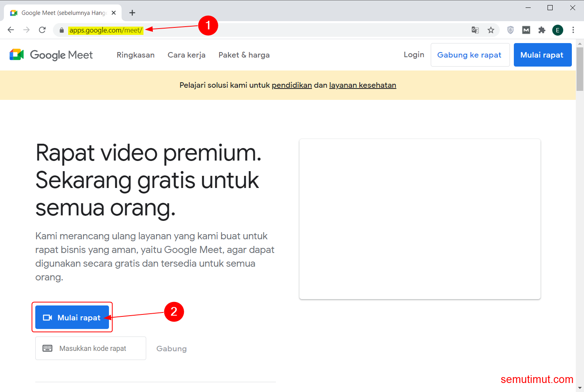The width and height of the screenshot is (584, 392).
Task: Click the Google Meet logo
Action: click(51, 55)
